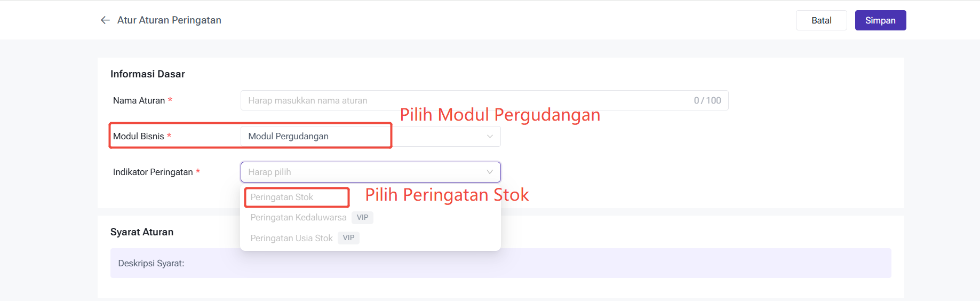Click the VIP badge beside Peringatan Usia Stok
Viewport: 980px width, 301px height.
[x=349, y=238]
